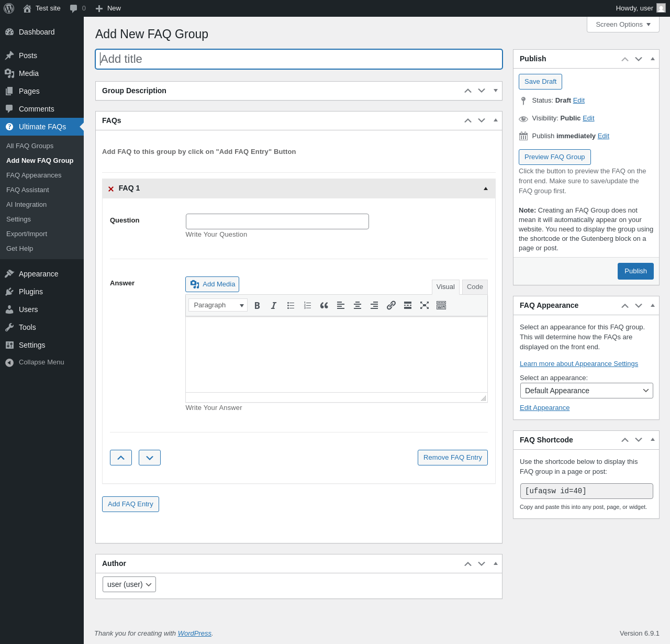The height and width of the screenshot is (644, 670).
Task: Open the Paragraph format dropdown
Action: pos(218,305)
